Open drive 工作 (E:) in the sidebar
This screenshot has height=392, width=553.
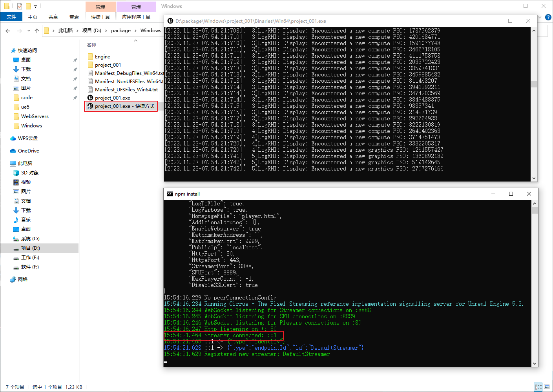pos(30,258)
